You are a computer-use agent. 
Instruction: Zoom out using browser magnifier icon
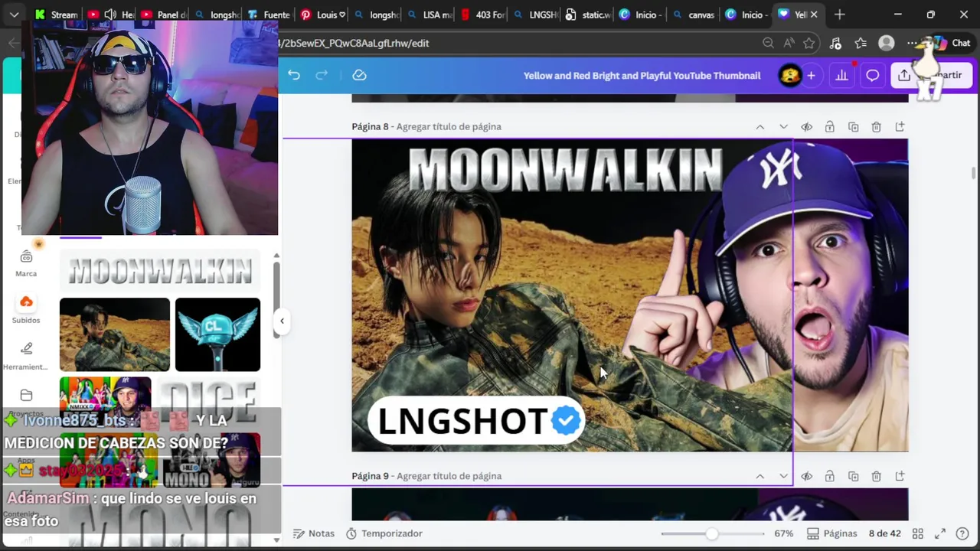[768, 43]
